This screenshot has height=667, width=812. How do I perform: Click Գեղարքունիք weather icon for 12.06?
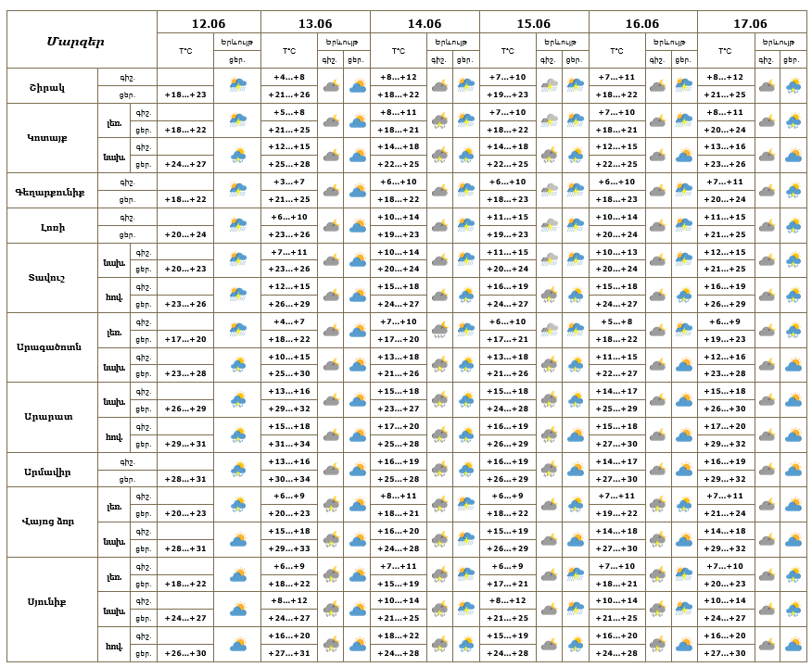click(x=237, y=190)
